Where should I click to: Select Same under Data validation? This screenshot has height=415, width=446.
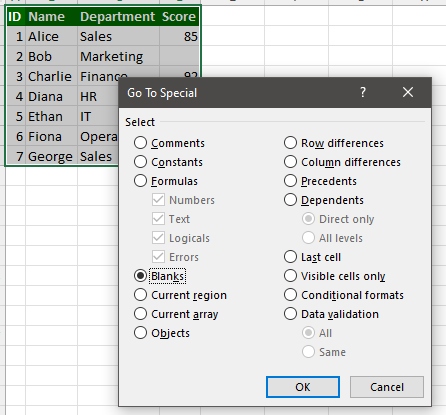(308, 352)
